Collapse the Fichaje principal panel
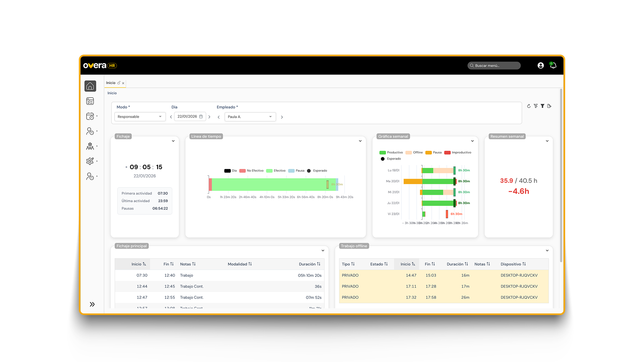Viewport: 644px width, 362px height. [x=323, y=251]
